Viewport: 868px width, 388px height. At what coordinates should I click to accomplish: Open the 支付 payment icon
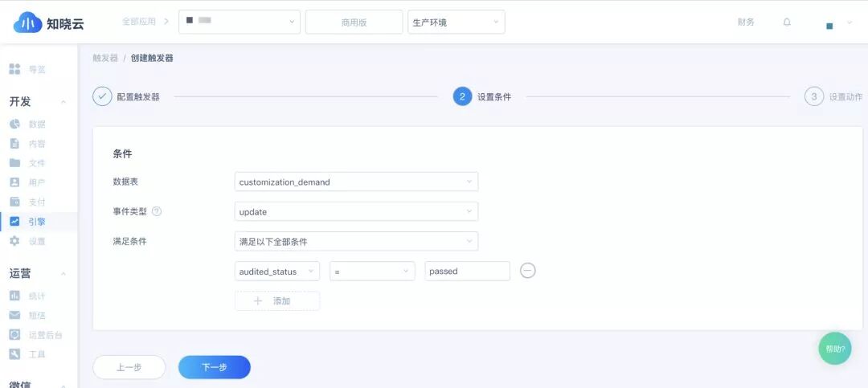click(x=15, y=202)
